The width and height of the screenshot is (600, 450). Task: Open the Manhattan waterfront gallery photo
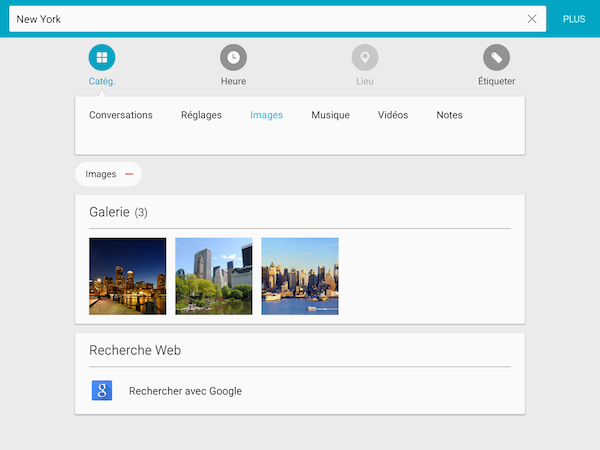[300, 276]
